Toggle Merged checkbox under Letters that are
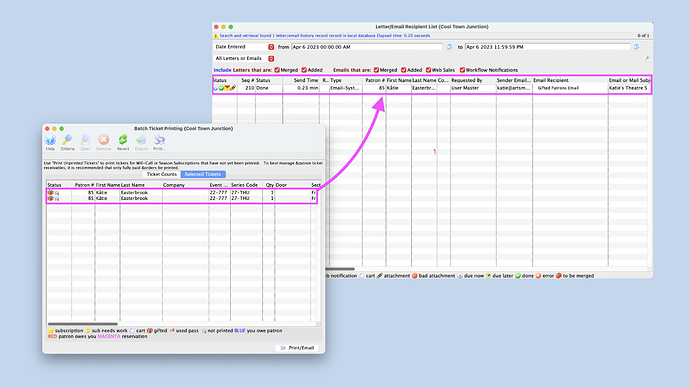This screenshot has height=388, width=690. click(277, 70)
